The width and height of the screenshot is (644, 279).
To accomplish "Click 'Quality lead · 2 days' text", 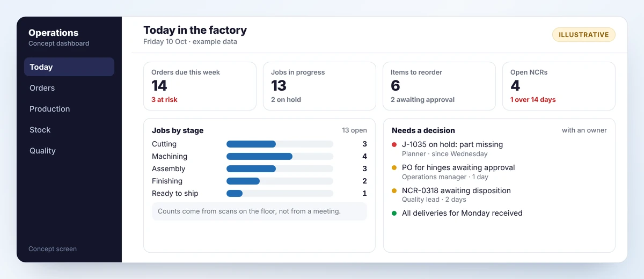I will click(434, 200).
